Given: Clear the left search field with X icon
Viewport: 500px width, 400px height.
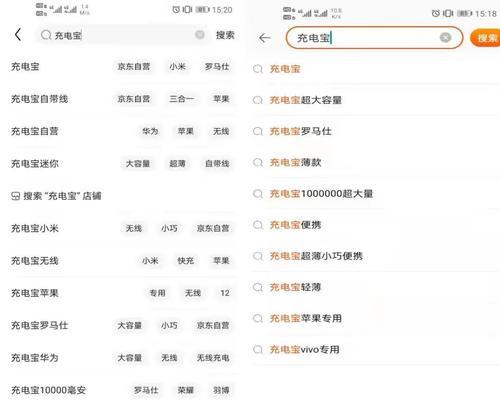Looking at the screenshot, I should click(x=199, y=34).
